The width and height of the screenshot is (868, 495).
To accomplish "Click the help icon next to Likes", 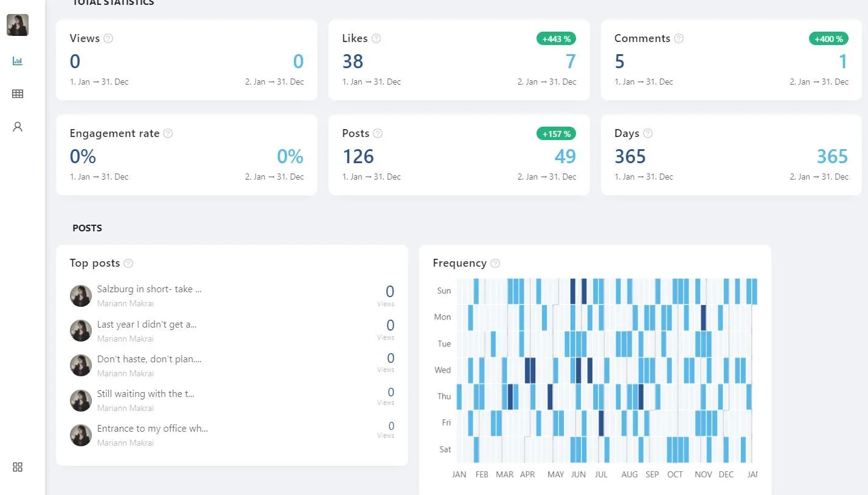I will (377, 38).
